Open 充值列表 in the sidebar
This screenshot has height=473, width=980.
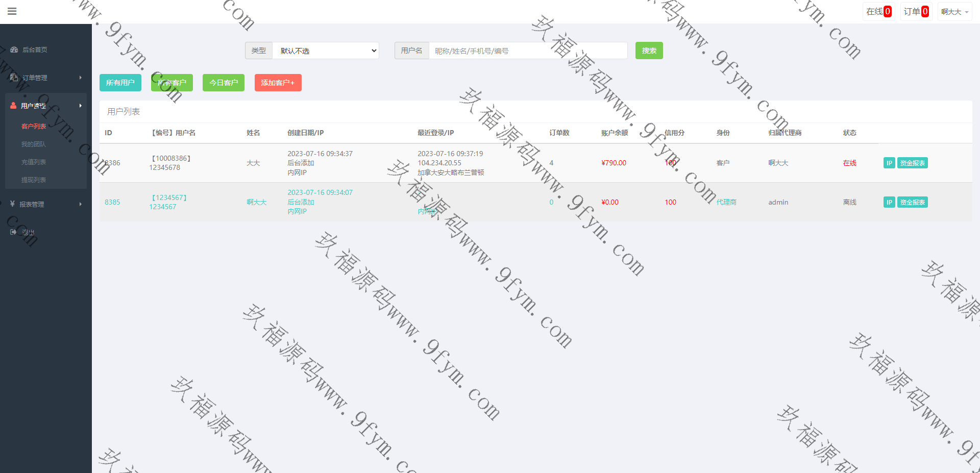click(34, 162)
